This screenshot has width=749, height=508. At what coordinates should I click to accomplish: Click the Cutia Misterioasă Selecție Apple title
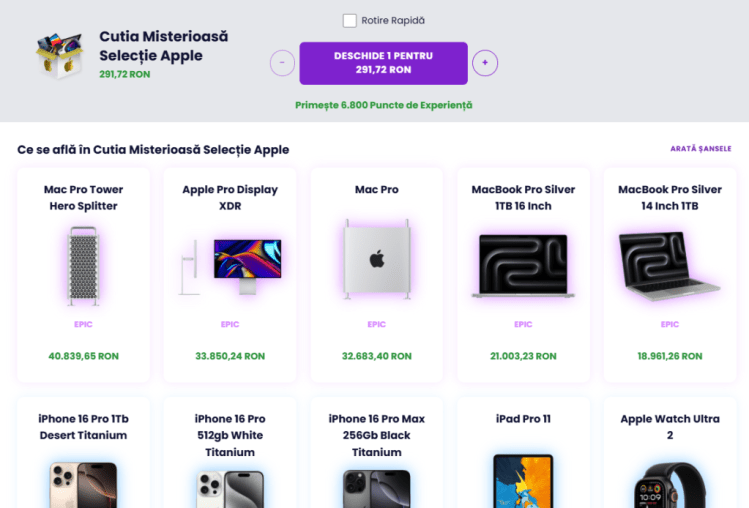(x=163, y=46)
